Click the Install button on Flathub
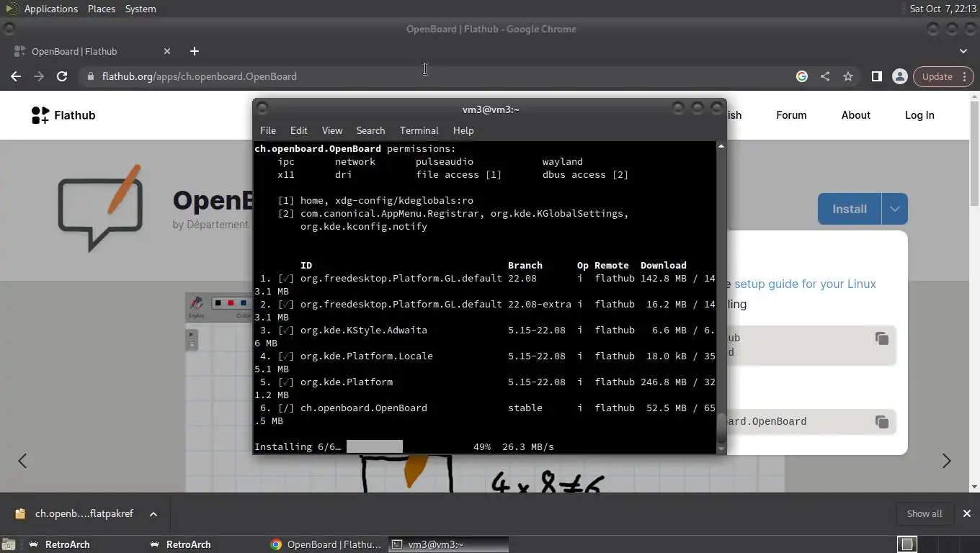This screenshot has width=980, height=553. tap(850, 209)
